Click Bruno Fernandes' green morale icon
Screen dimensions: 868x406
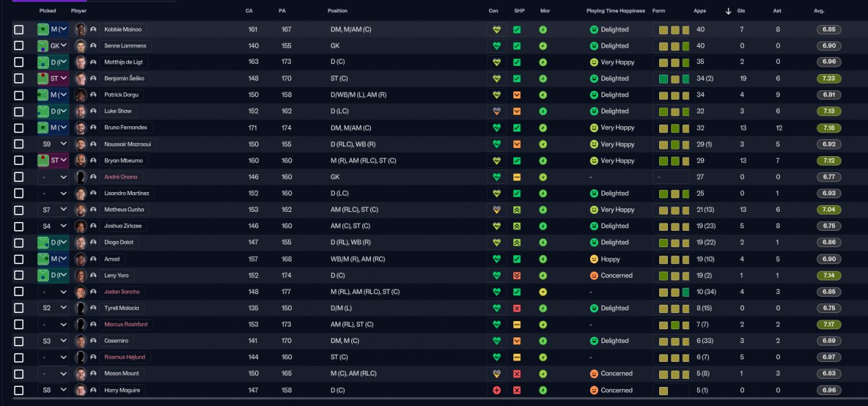(x=542, y=128)
